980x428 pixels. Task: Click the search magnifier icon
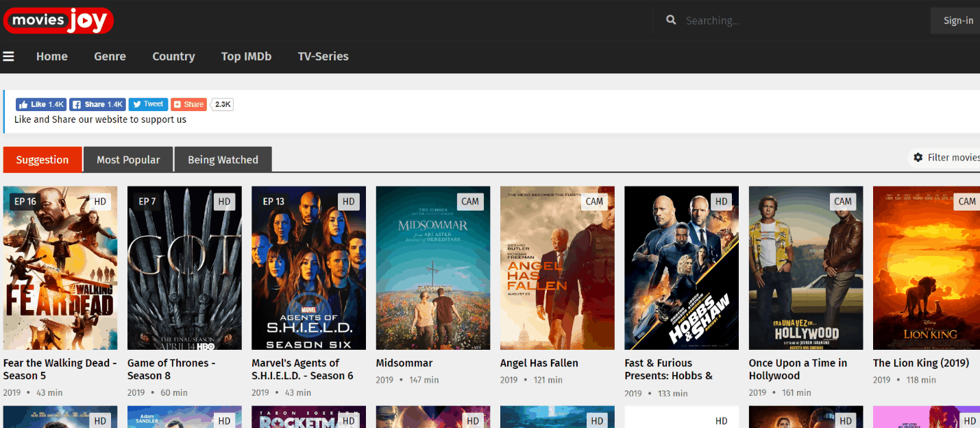(671, 21)
